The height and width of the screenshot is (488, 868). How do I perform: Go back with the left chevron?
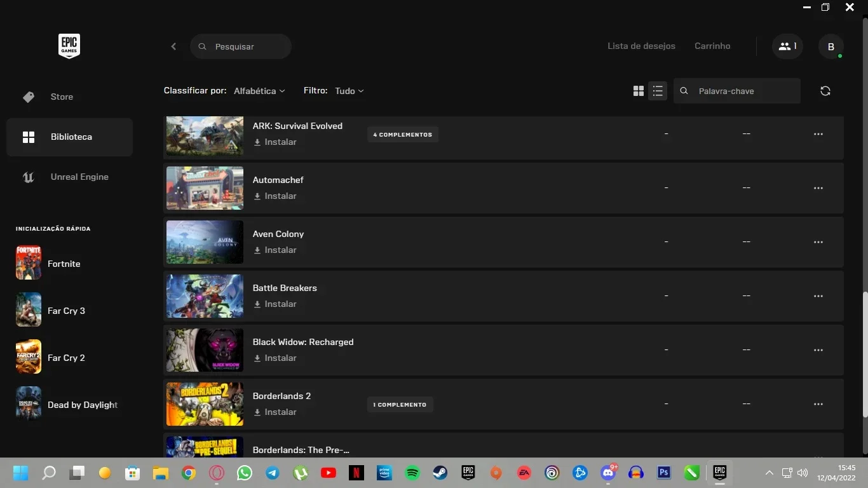point(173,46)
